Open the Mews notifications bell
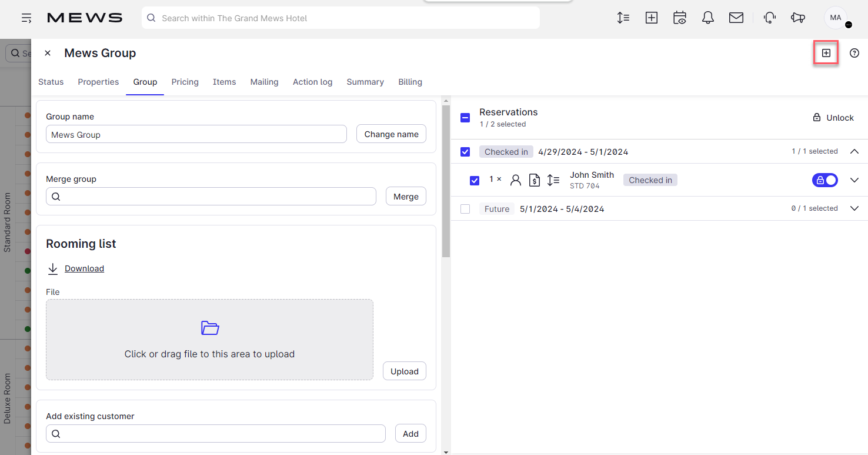Image resolution: width=868 pixels, height=455 pixels. (x=707, y=18)
